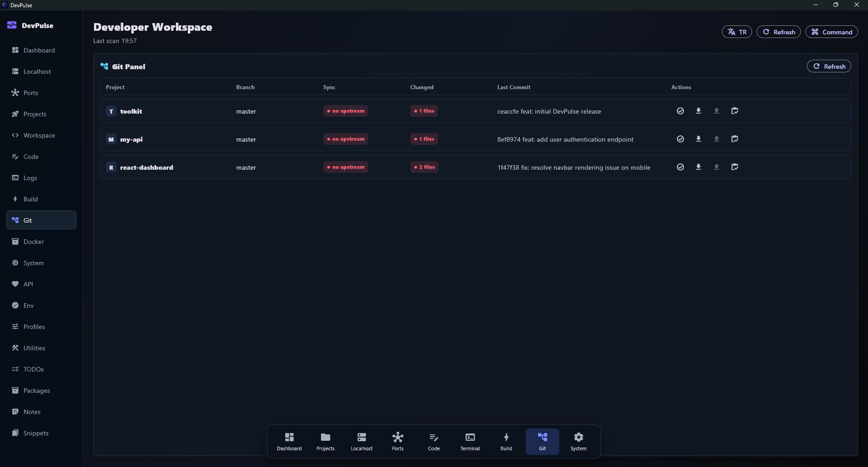
Task: Open System from the bottom dock
Action: coord(579,442)
